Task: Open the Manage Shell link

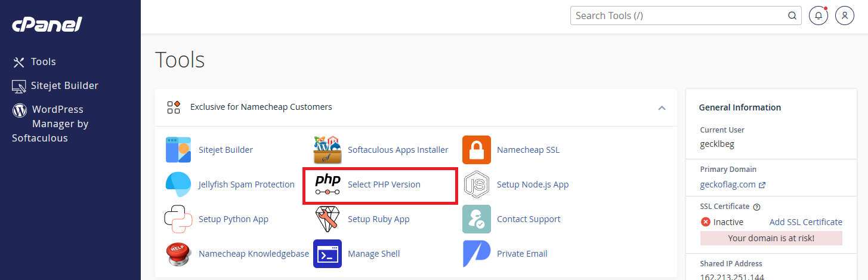Action: tap(373, 254)
